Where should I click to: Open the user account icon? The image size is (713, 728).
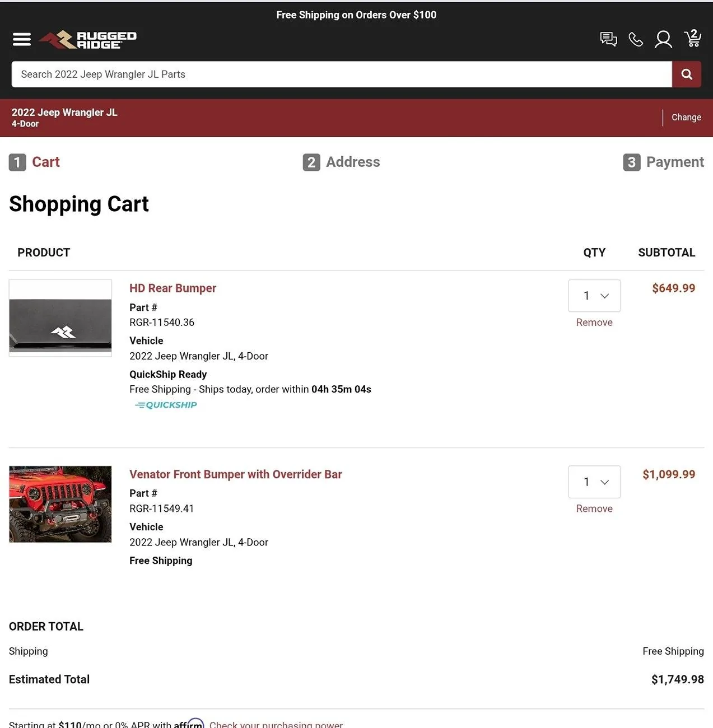664,39
